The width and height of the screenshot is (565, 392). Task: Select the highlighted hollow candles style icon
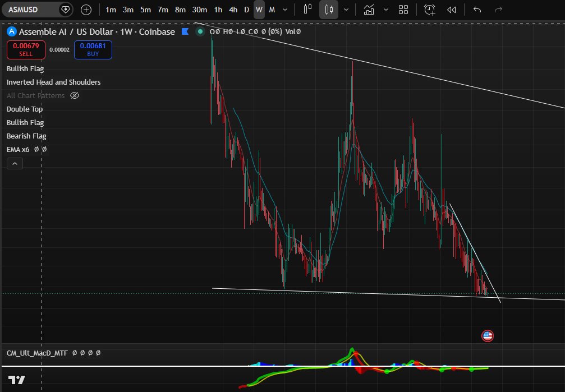click(x=329, y=10)
